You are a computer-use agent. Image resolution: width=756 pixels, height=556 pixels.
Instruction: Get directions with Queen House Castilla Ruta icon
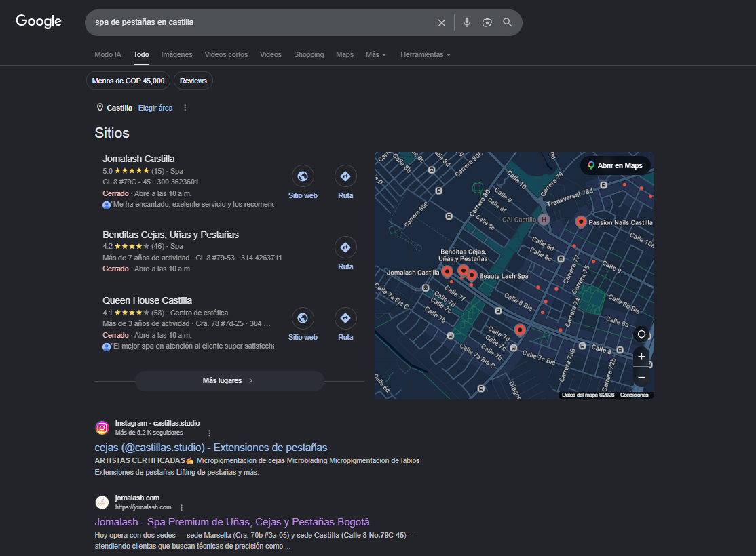point(345,318)
